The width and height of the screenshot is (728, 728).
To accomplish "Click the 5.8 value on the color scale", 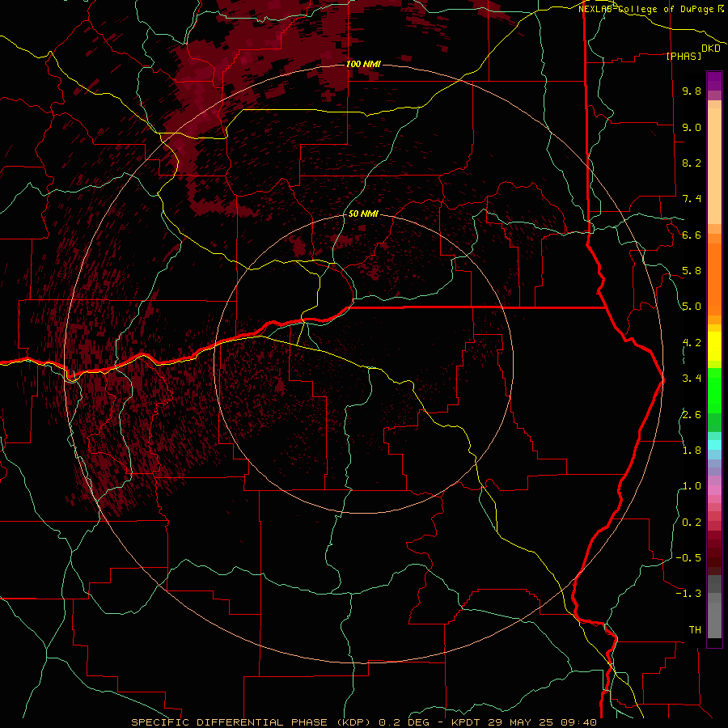I will coord(692,271).
